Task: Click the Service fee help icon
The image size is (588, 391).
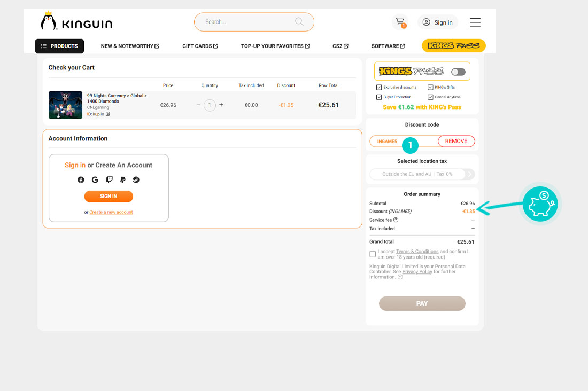Action: (396, 220)
